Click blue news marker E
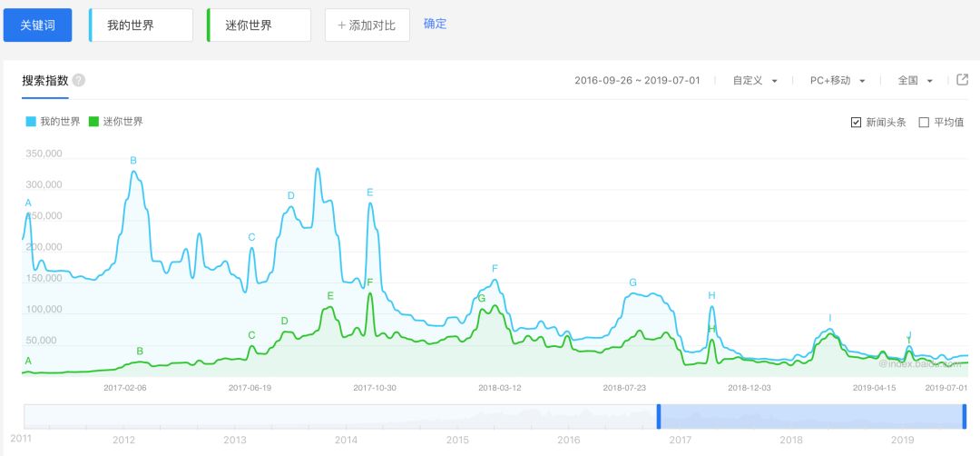980x456 pixels. point(370,192)
